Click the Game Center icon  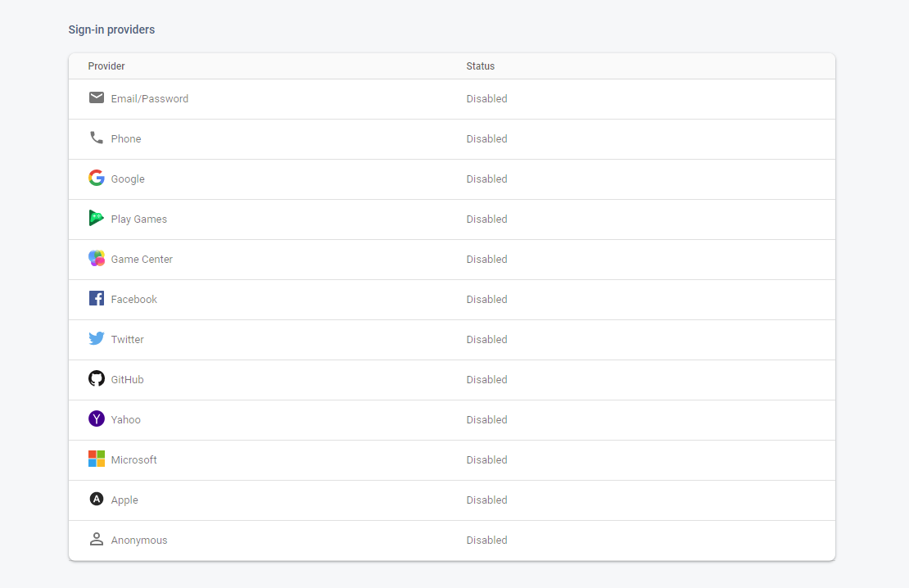[97, 259]
